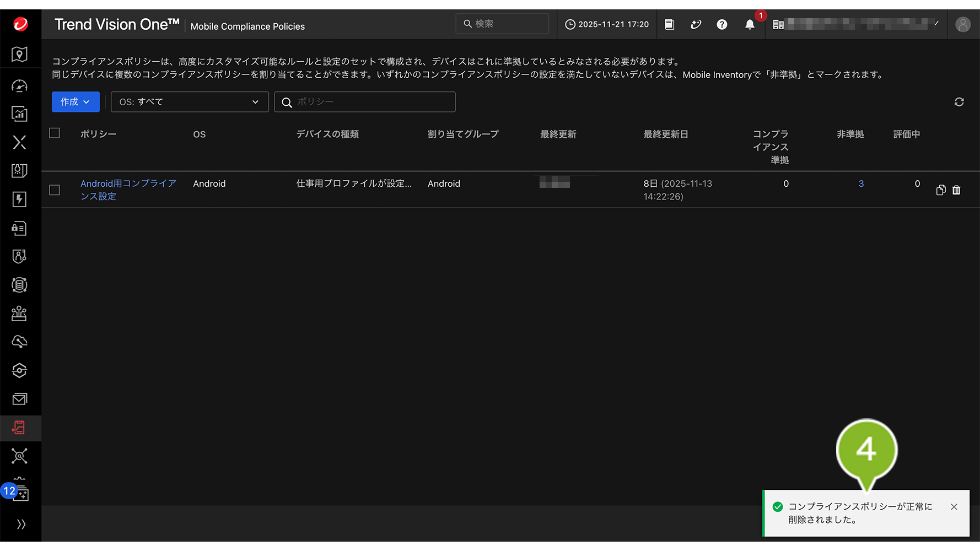This screenshot has width=980, height=551.
Task: Click the duplicate policy icon in Android row
Action: [940, 190]
